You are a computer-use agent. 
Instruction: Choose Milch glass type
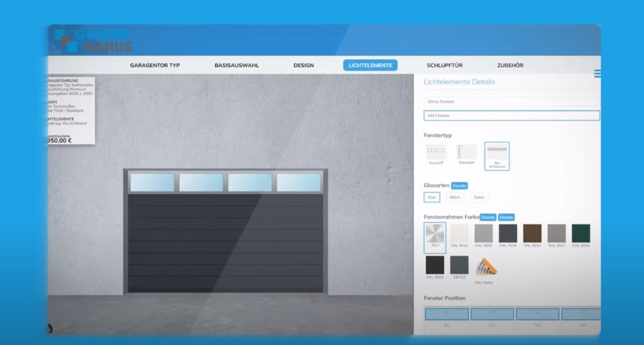click(x=455, y=197)
